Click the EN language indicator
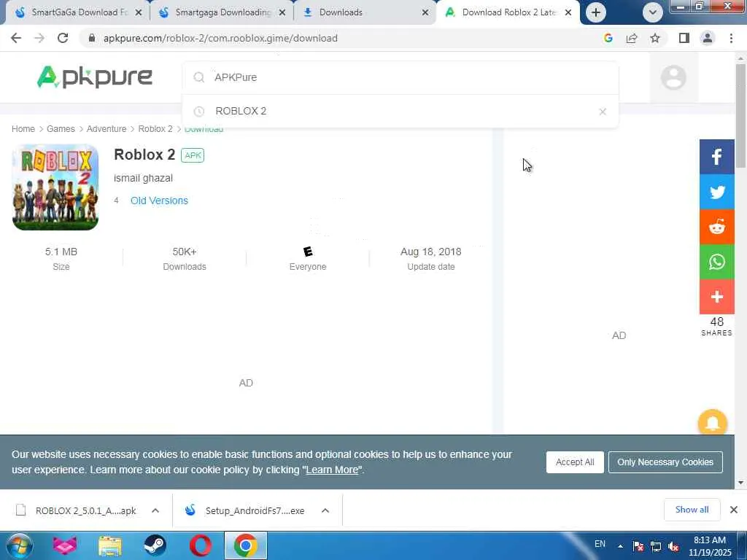Image resolution: width=747 pixels, height=560 pixels. [600, 544]
